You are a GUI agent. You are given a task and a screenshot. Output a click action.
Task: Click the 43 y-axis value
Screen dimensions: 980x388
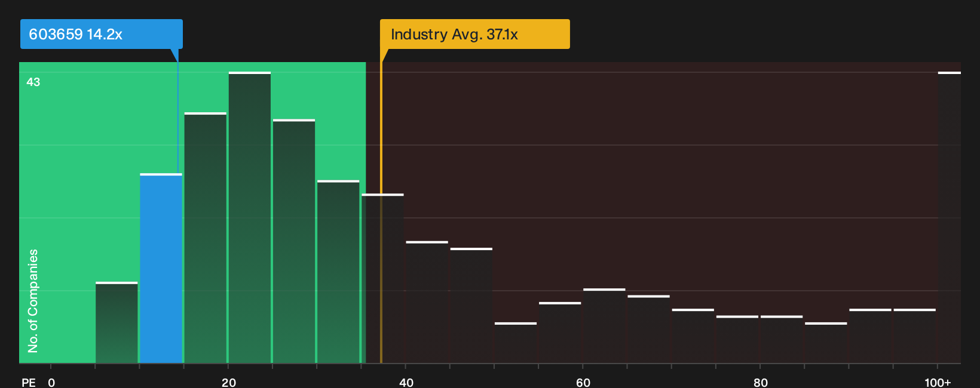(33, 82)
